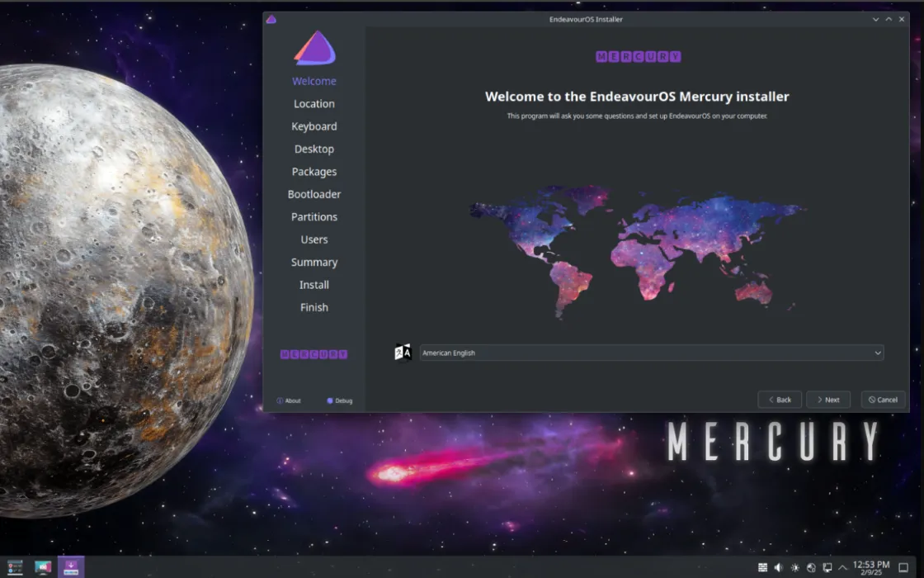924x578 pixels.
Task: Cancel the installation
Action: pos(883,400)
